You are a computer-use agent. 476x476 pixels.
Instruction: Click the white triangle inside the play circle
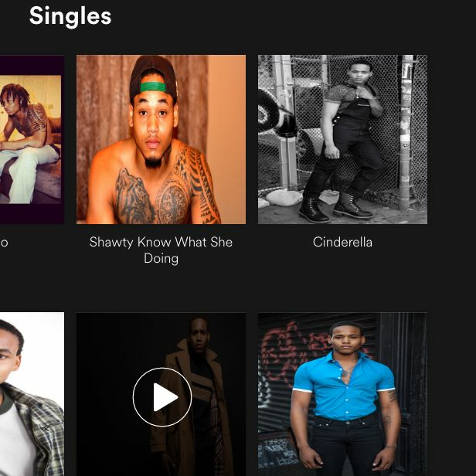165,397
